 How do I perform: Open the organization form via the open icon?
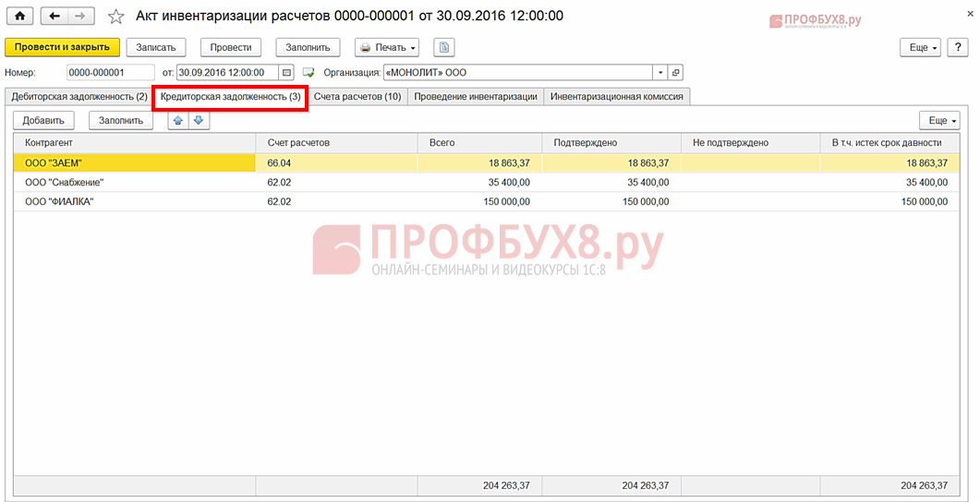tap(675, 72)
